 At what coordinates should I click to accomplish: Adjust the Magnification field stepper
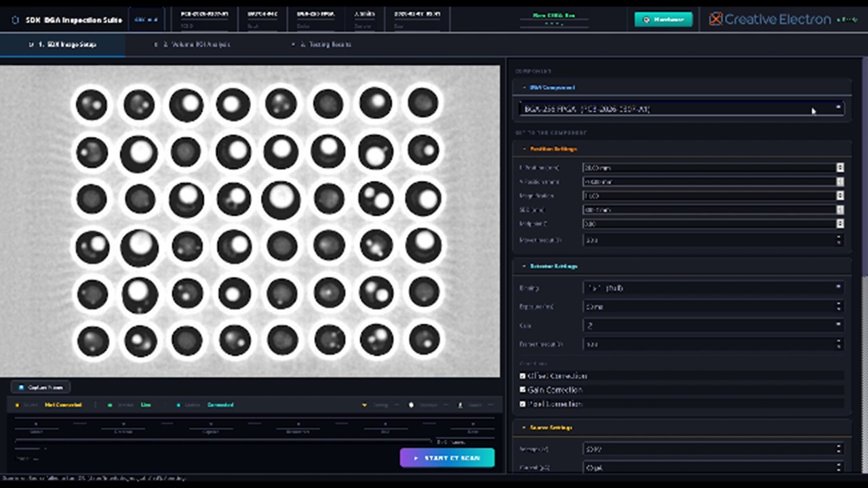(x=840, y=196)
